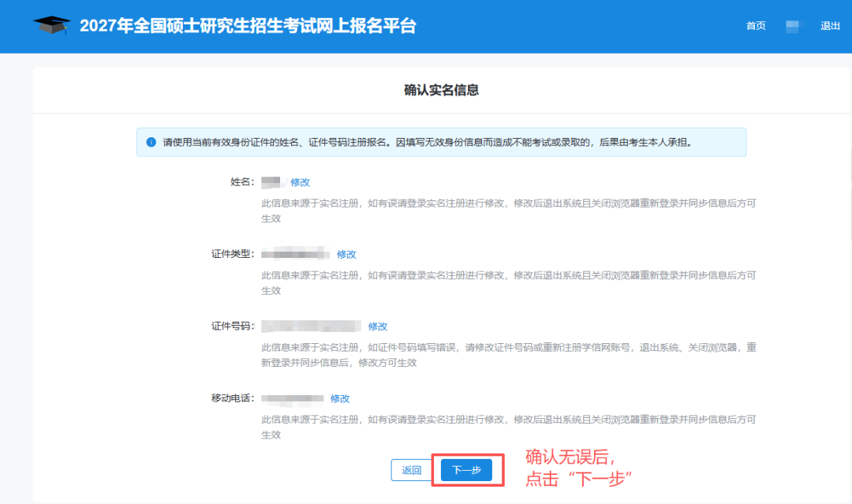Image resolution: width=852 pixels, height=504 pixels.
Task: Click the hint text under 证件号码
Action: [509, 355]
